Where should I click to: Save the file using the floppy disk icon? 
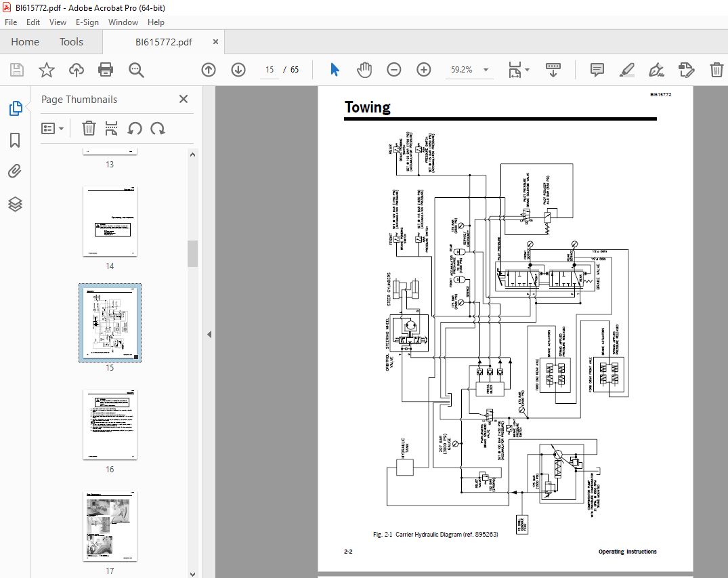[17, 70]
